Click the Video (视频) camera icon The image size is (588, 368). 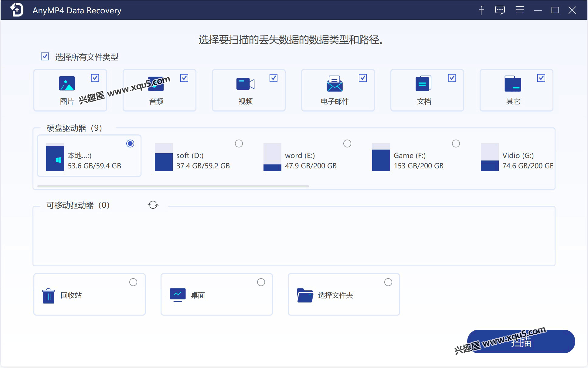coord(245,84)
